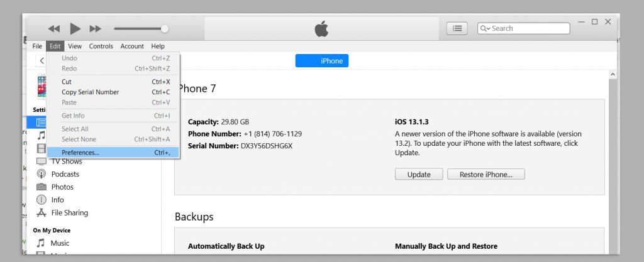The height and width of the screenshot is (262, 644).
Task: Open the View menu
Action: (x=75, y=46)
